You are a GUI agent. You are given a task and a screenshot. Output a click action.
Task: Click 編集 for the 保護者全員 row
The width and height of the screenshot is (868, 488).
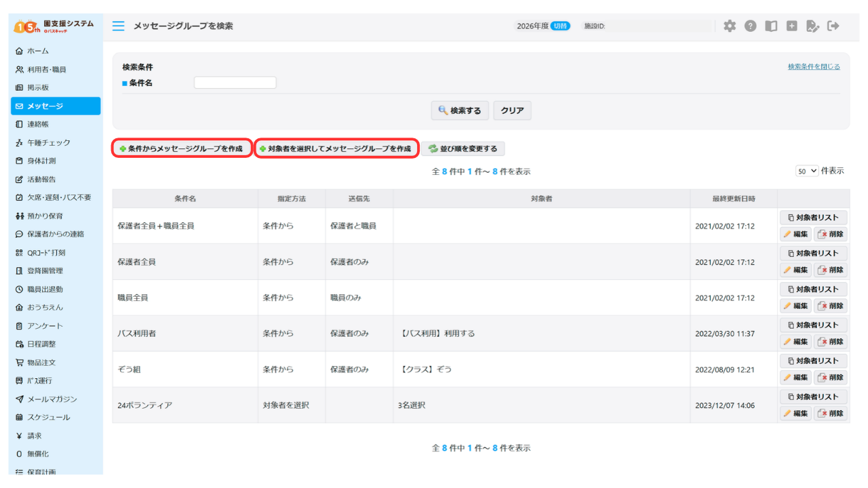click(x=795, y=270)
